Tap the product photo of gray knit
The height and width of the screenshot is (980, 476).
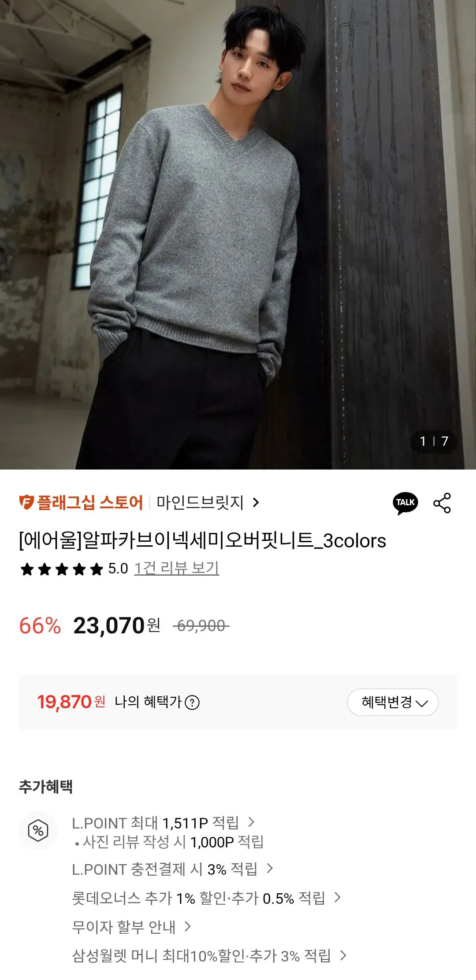pos(238,235)
